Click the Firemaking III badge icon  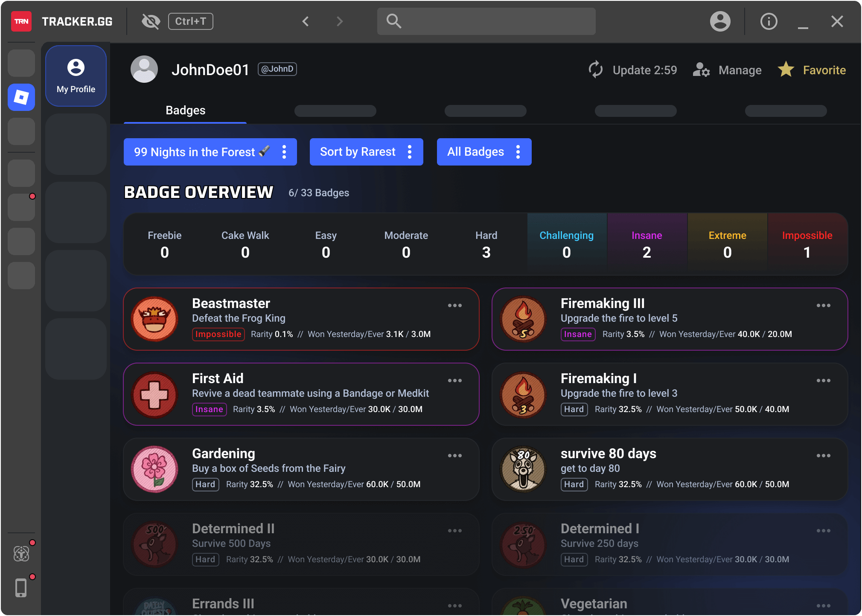523,319
